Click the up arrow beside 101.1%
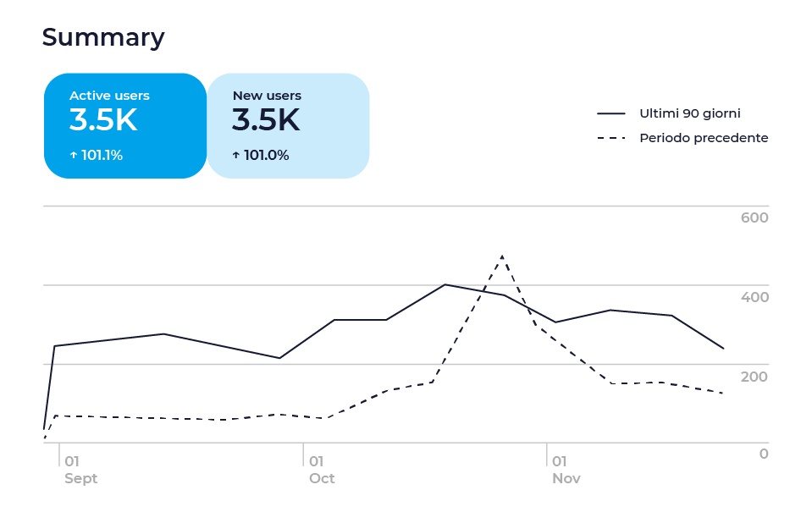This screenshot has height=512, width=812. [74, 156]
